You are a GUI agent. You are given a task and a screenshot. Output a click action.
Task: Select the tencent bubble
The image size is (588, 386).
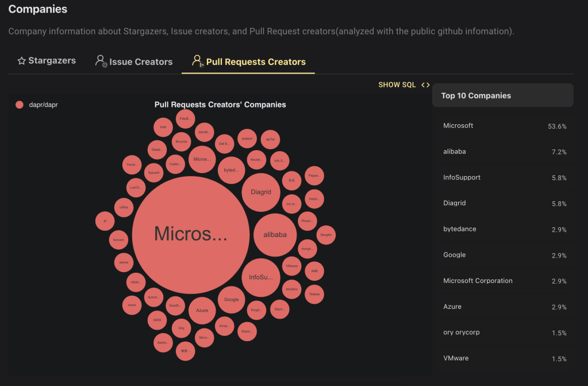click(x=118, y=239)
